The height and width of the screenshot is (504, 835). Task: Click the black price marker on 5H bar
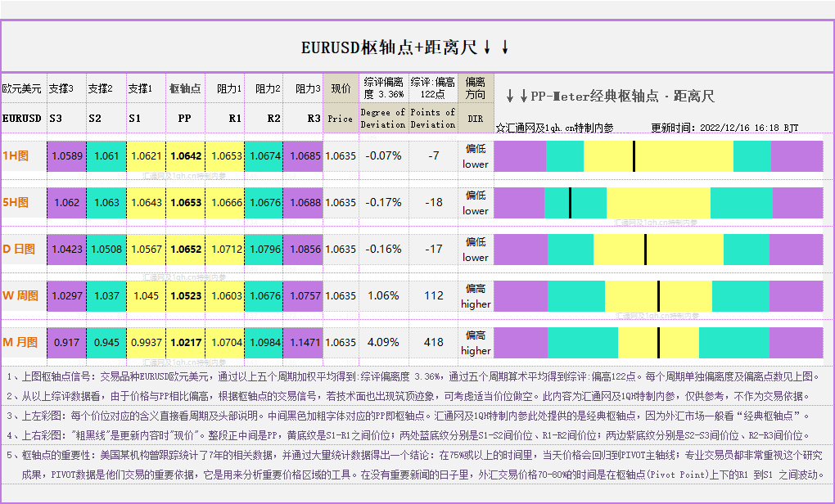[x=570, y=202]
